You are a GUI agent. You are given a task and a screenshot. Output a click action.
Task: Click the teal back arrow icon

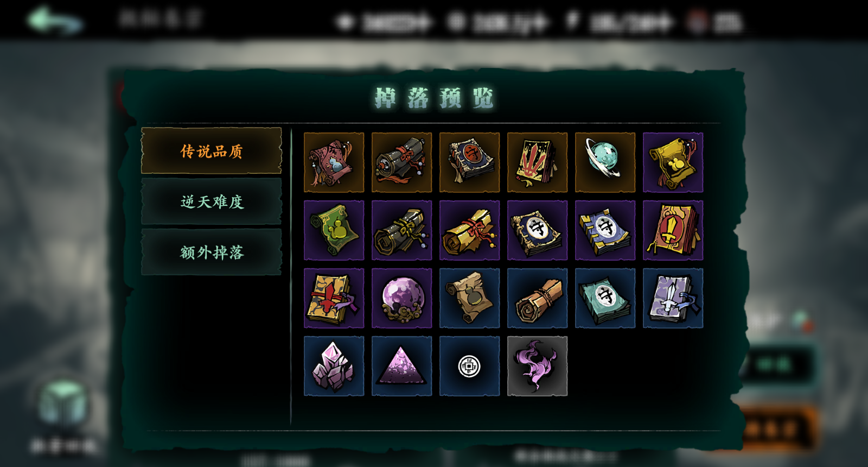pos(54,21)
